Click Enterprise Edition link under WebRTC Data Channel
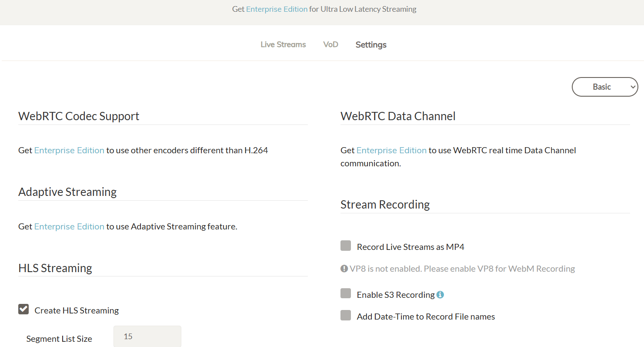Image resolution: width=644 pixels, height=347 pixels. tap(391, 150)
